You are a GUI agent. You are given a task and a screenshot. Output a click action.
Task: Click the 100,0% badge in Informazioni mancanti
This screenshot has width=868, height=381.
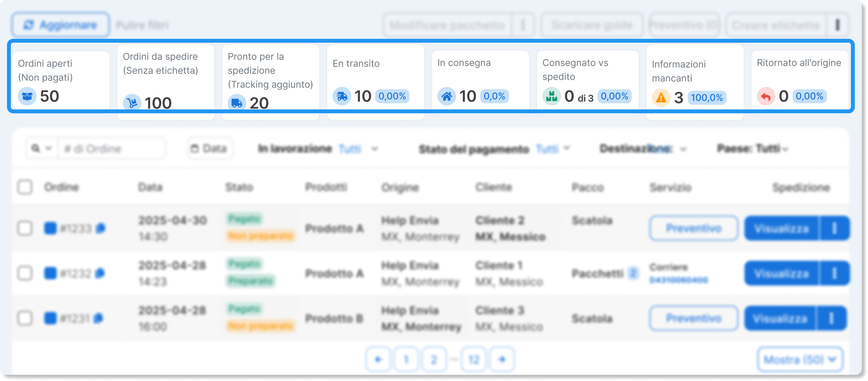pos(707,98)
